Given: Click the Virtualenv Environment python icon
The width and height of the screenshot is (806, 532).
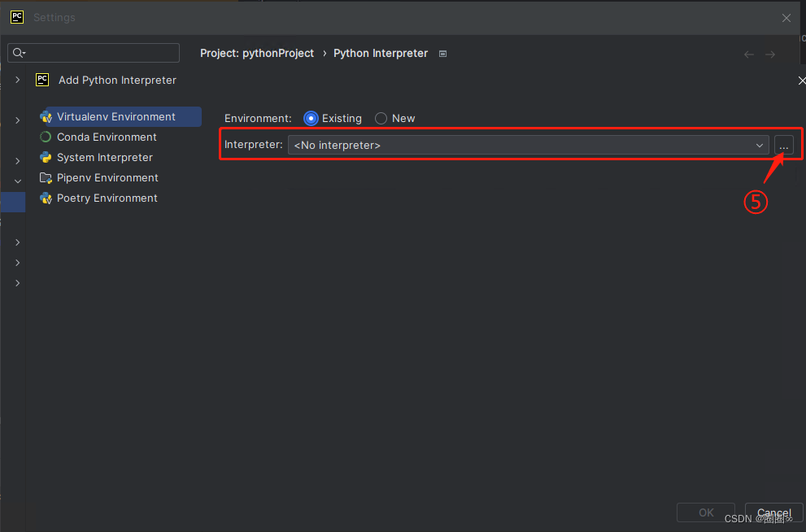Looking at the screenshot, I should (x=46, y=116).
